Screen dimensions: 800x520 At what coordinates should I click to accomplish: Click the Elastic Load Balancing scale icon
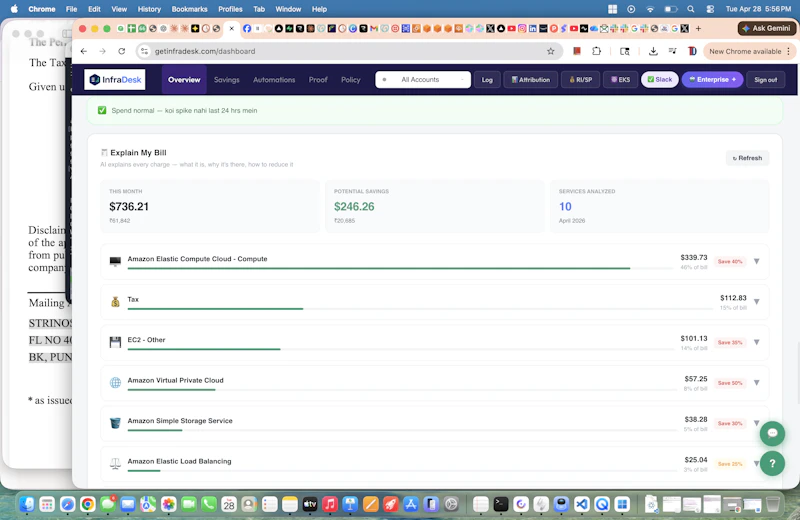pos(115,463)
